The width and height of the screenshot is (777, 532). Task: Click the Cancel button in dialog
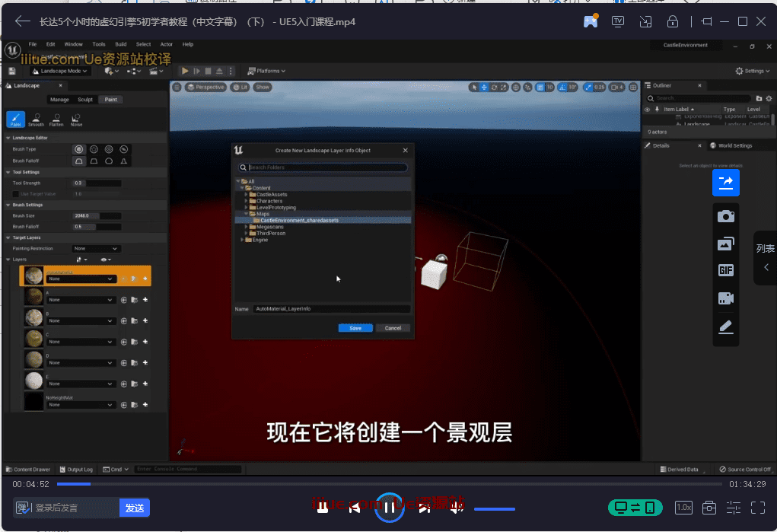coord(393,328)
